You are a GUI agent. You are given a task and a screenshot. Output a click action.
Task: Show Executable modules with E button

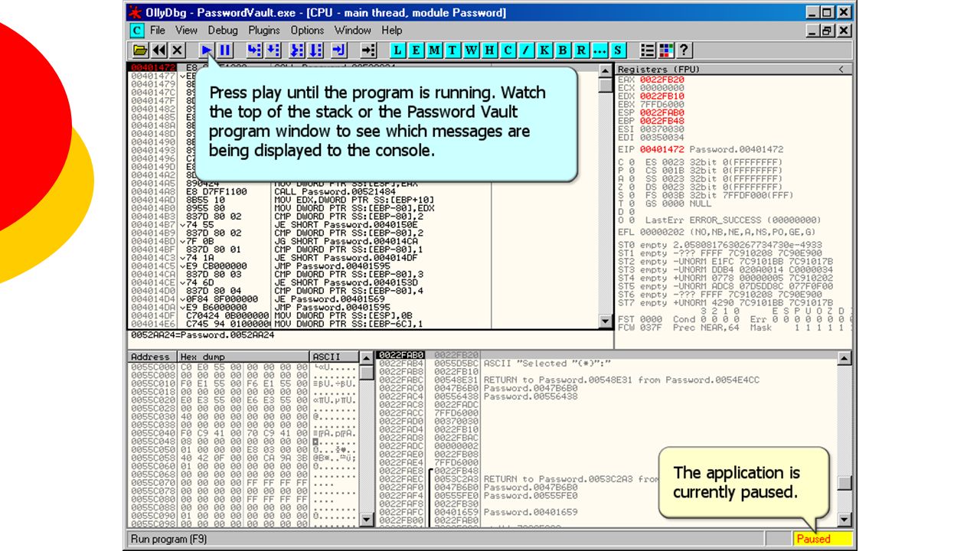[416, 51]
